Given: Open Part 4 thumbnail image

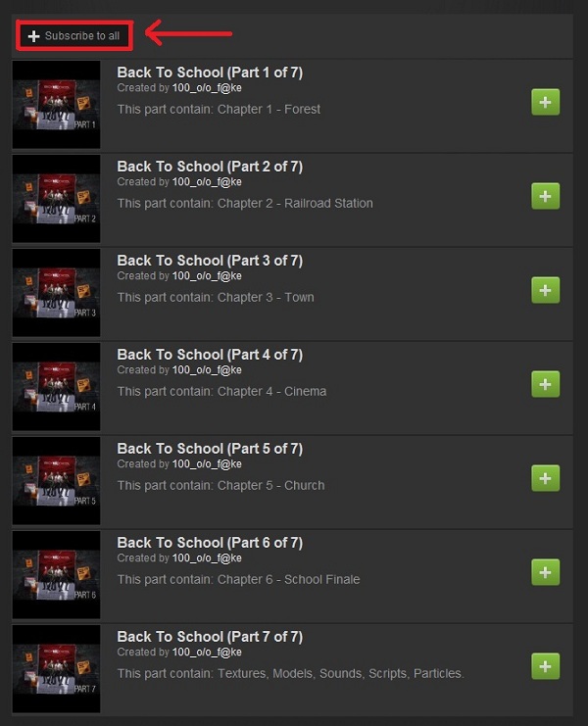Looking at the screenshot, I should [56, 387].
